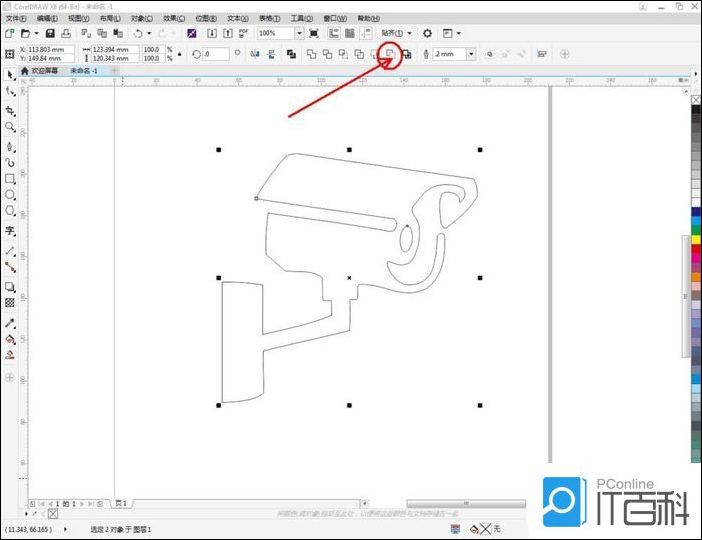Open the 效果 menu

tap(174, 18)
